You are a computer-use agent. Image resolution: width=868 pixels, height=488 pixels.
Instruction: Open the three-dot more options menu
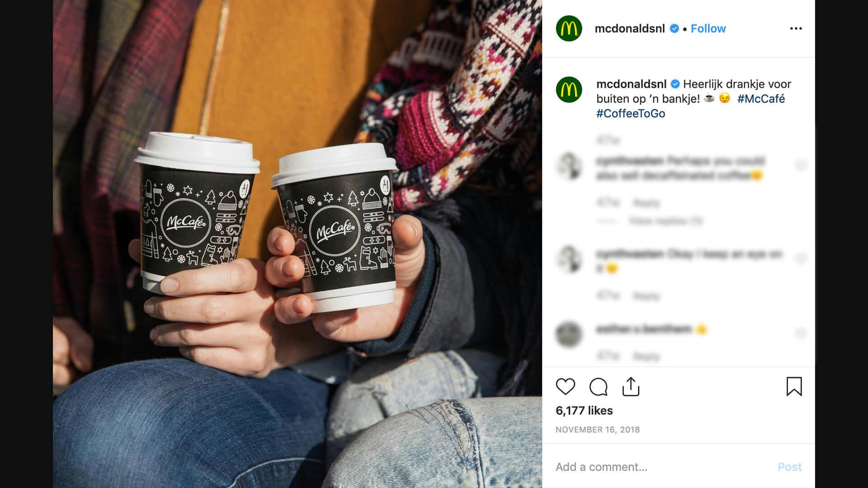click(796, 28)
